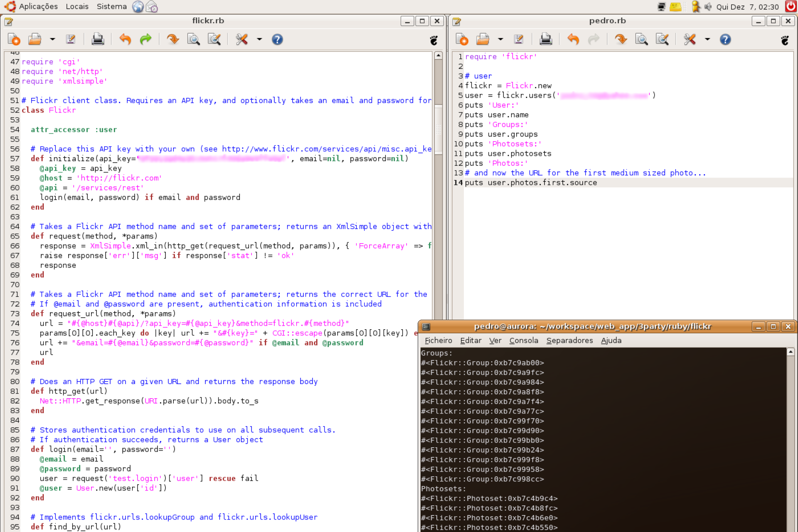Click Save icon in pedro.rb toolbar
This screenshot has height=532, width=798.
coord(519,39)
